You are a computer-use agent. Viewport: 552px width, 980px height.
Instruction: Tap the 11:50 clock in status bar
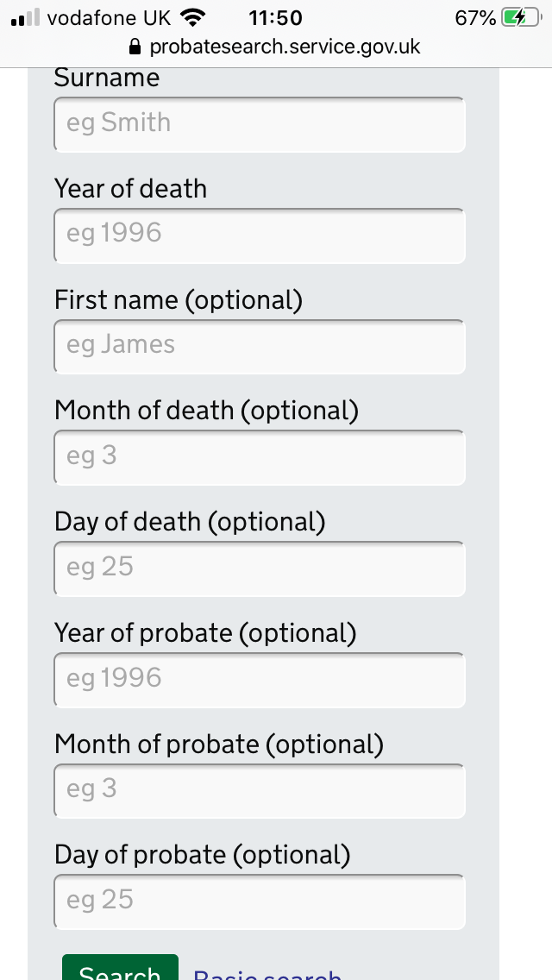click(x=275, y=18)
